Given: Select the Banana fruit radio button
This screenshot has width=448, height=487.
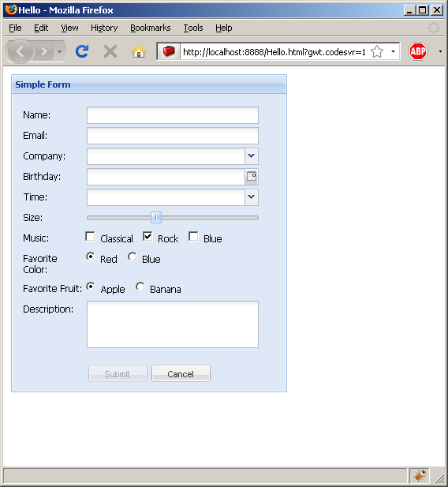Looking at the screenshot, I should [140, 287].
